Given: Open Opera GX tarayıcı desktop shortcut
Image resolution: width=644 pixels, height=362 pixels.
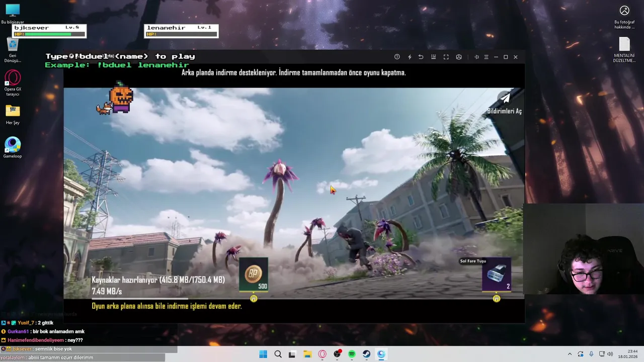Looking at the screenshot, I should pos(13,83).
